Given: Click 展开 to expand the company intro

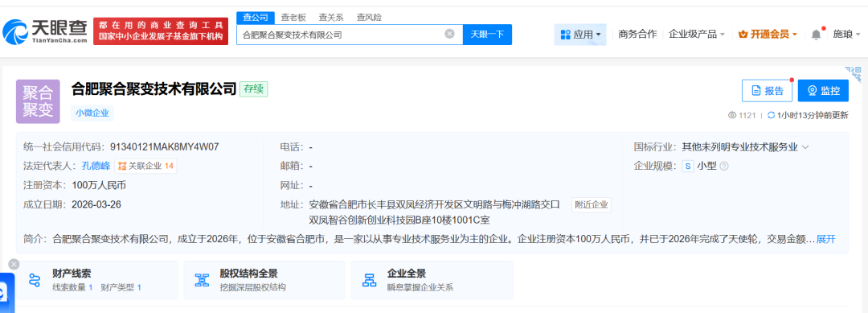Looking at the screenshot, I should pos(826,239).
